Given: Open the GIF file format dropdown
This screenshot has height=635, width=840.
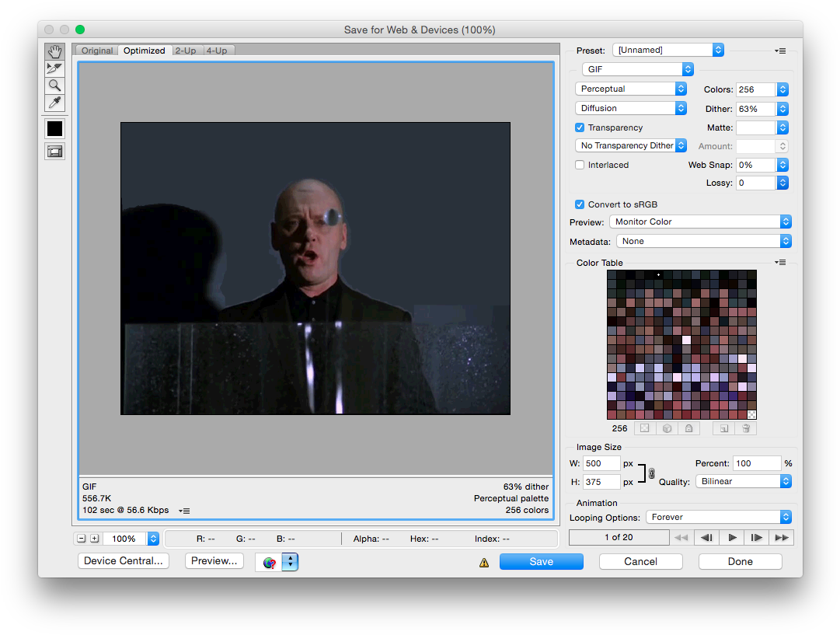Looking at the screenshot, I should click(638, 69).
